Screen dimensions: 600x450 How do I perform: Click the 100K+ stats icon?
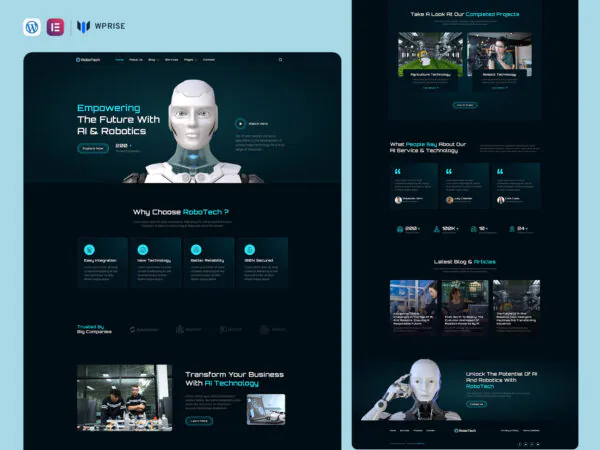point(436,229)
